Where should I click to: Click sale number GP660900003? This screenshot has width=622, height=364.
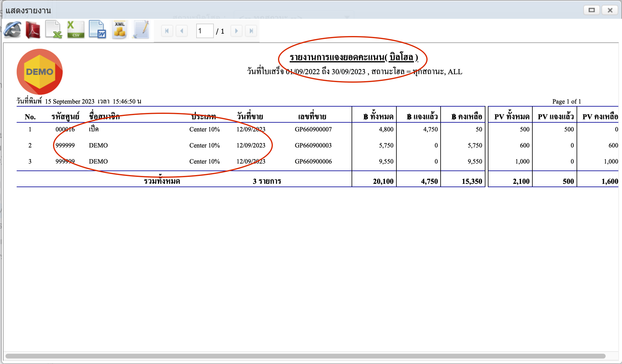tap(313, 145)
